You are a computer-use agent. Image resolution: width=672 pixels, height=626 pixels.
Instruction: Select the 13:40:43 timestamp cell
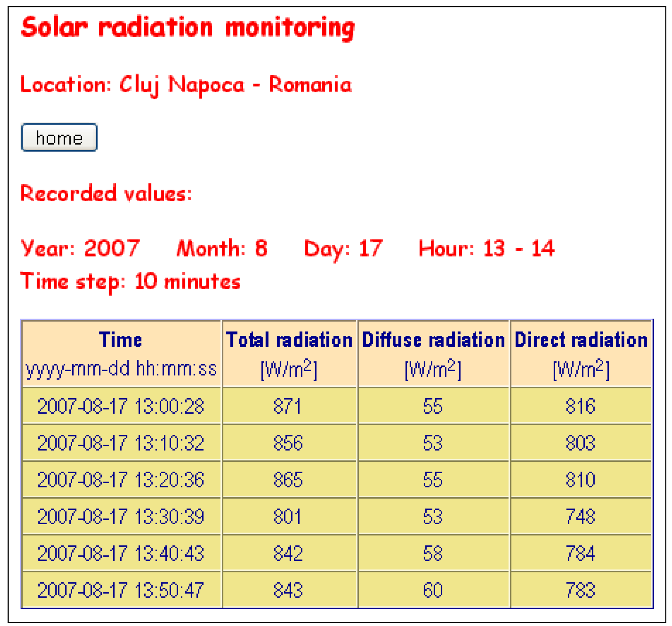pos(121,553)
